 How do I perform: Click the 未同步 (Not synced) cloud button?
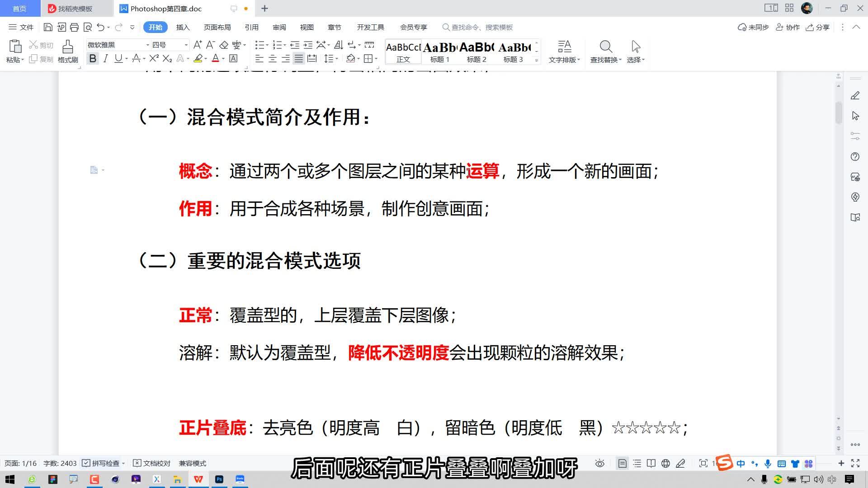point(753,27)
